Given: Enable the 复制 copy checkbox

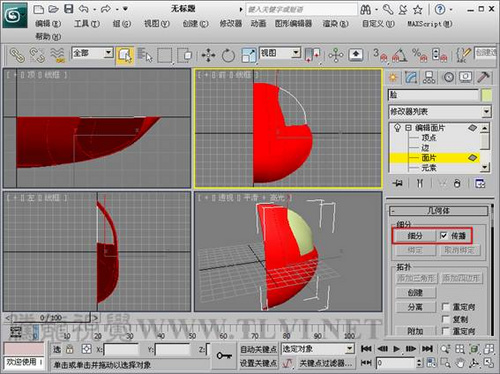Looking at the screenshot, I should pyautogui.click(x=446, y=319).
